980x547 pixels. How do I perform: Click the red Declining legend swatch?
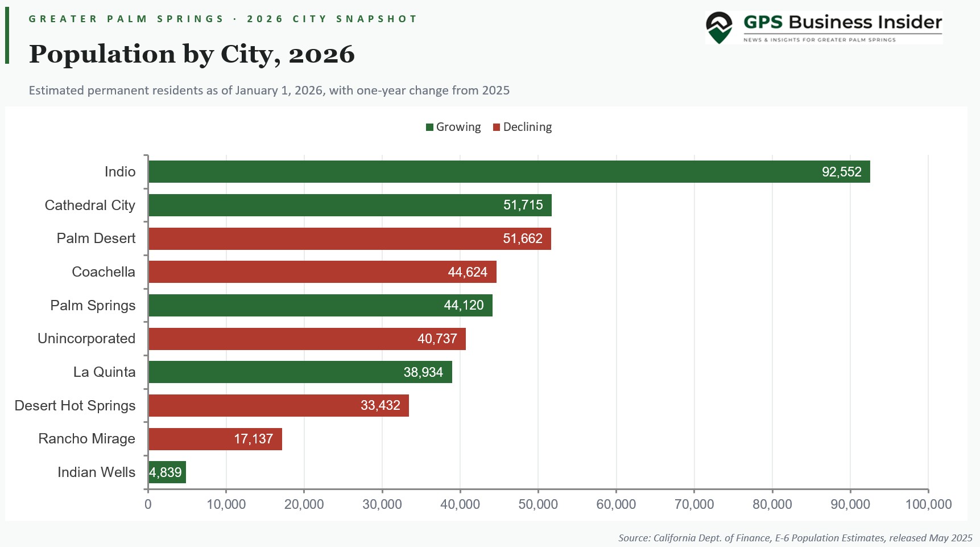pyautogui.click(x=497, y=127)
